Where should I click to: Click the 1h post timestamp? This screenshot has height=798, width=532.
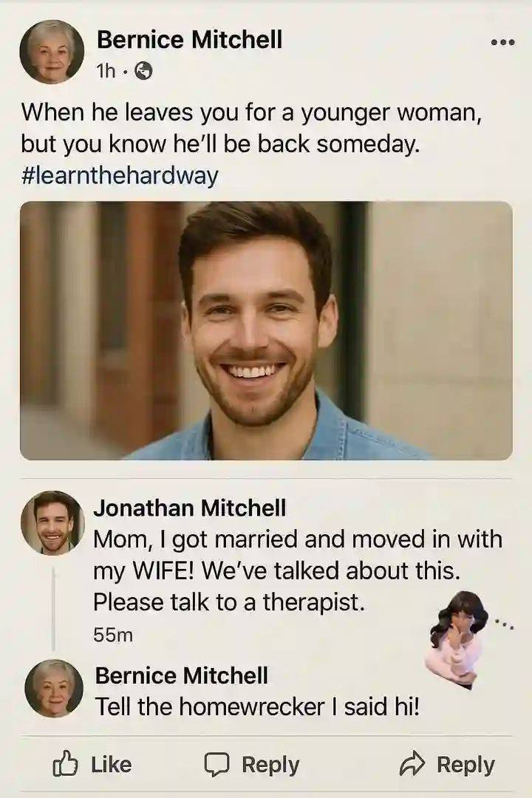click(x=106, y=71)
